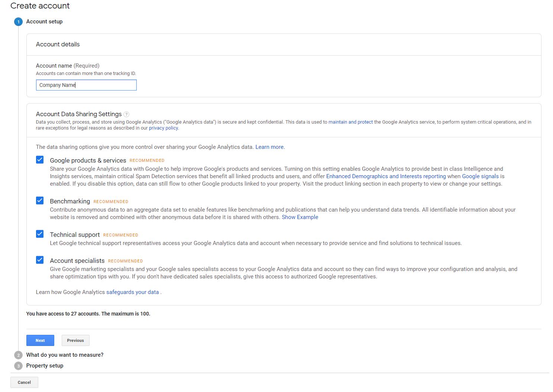The width and height of the screenshot is (553, 392).
Task: Click the Account specialists option label
Action: pyautogui.click(x=77, y=261)
